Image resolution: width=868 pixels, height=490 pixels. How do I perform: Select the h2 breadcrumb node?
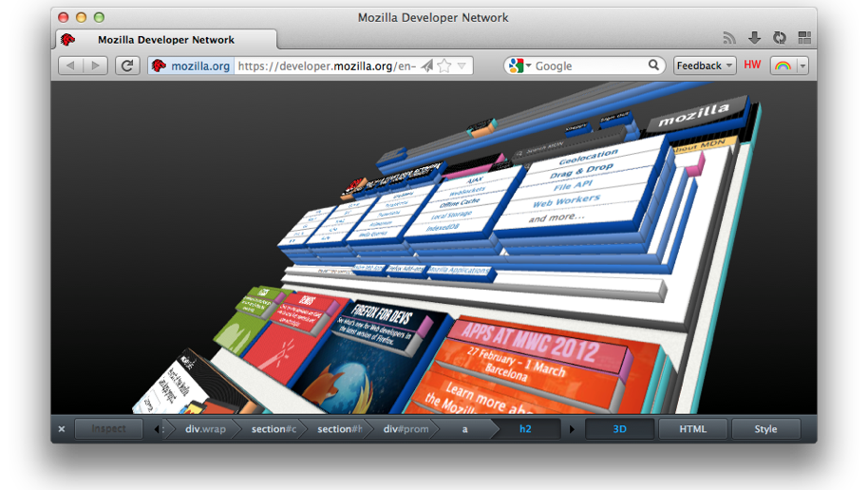pos(525,428)
